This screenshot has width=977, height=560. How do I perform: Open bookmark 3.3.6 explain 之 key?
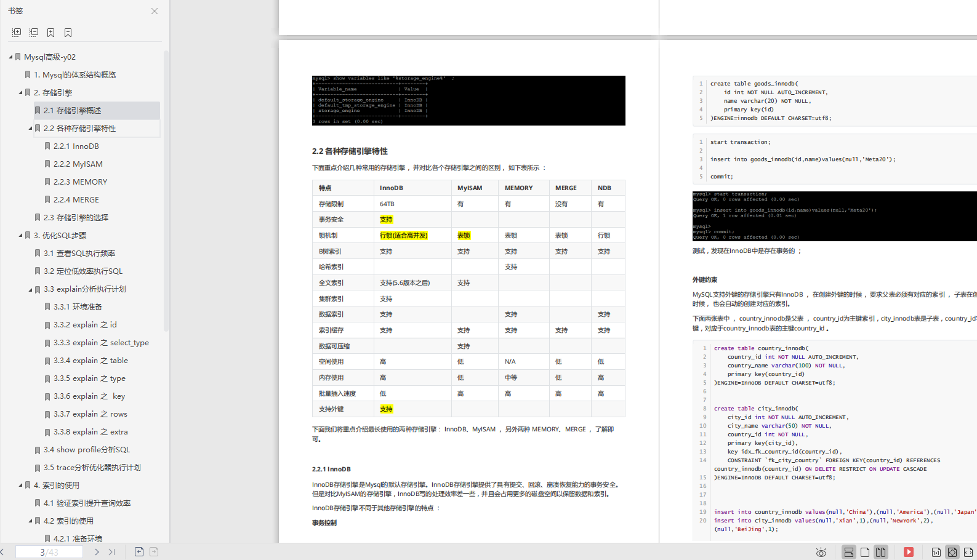[89, 396]
